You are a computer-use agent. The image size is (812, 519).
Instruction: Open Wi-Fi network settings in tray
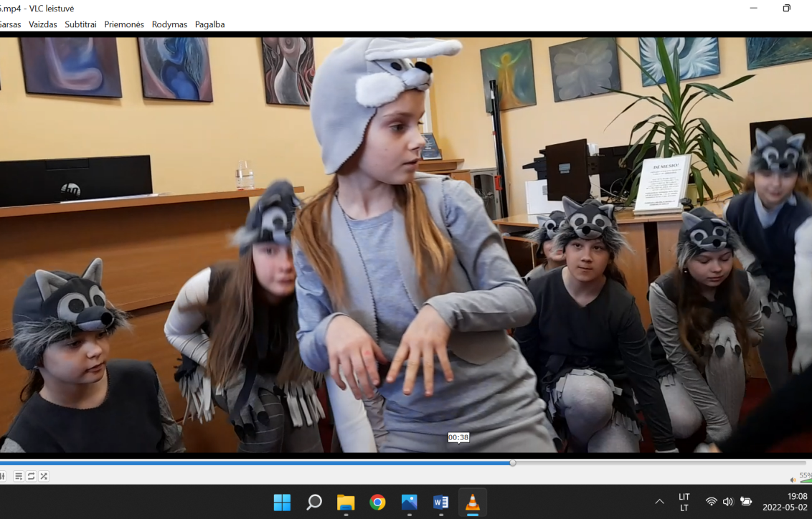point(712,501)
